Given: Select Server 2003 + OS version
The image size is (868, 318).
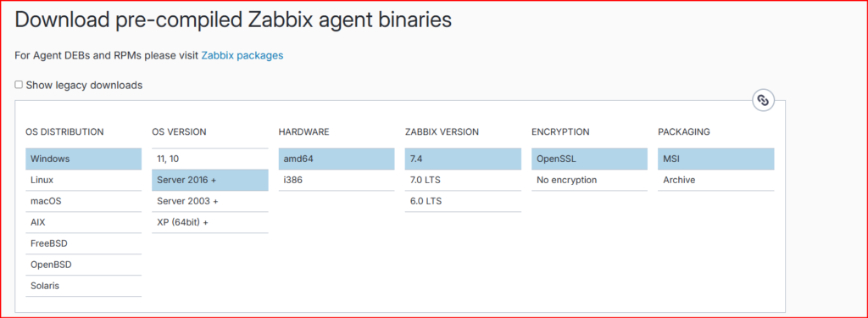Looking at the screenshot, I should 210,201.
